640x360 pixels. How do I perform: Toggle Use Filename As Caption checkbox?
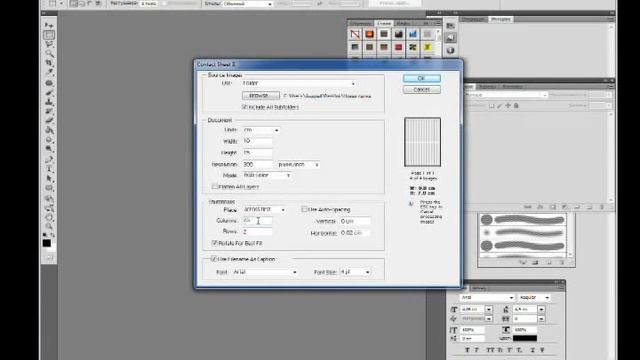click(x=213, y=259)
